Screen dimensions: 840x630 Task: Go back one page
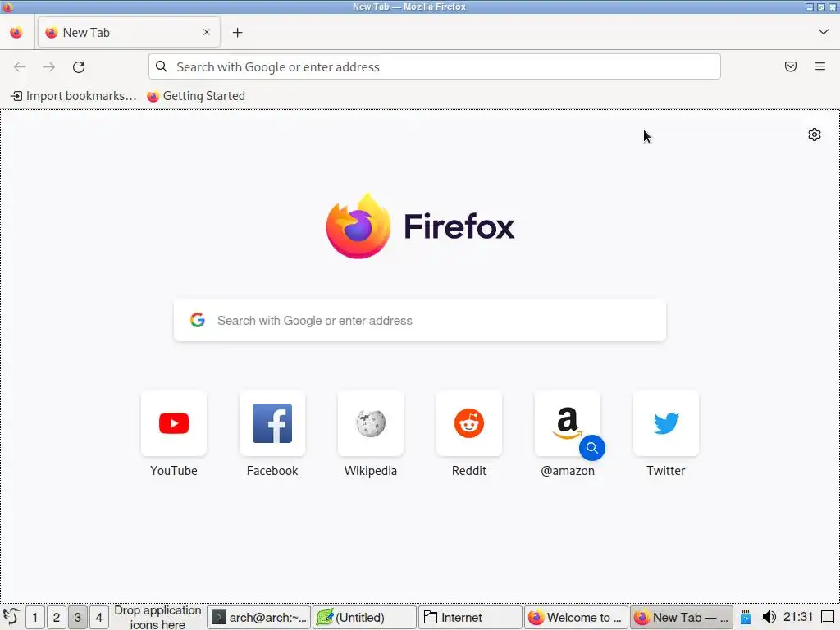[20, 67]
